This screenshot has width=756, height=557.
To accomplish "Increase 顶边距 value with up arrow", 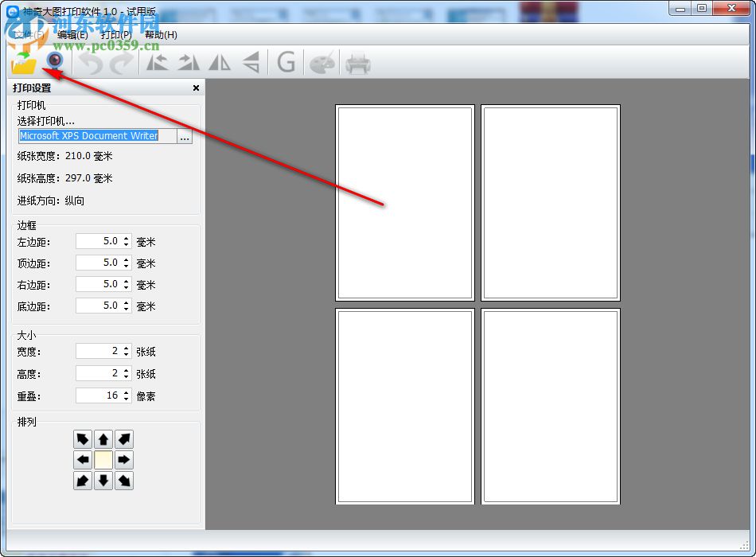I will pyautogui.click(x=127, y=259).
